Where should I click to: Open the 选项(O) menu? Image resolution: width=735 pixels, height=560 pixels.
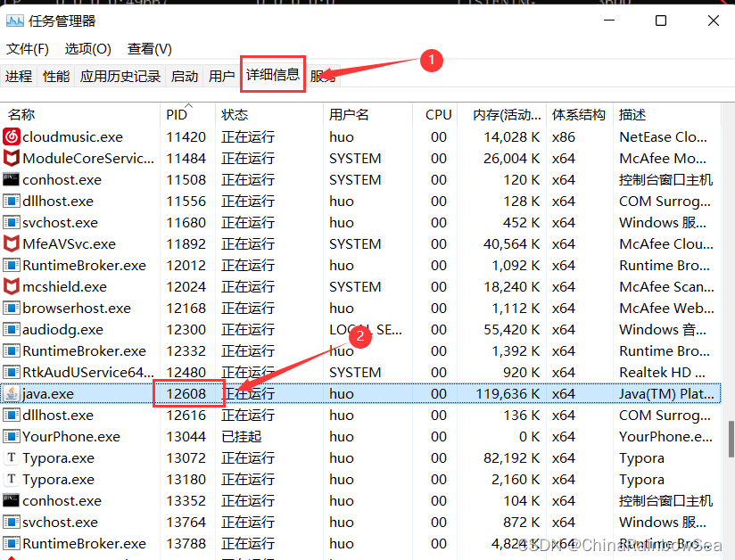[x=87, y=49]
